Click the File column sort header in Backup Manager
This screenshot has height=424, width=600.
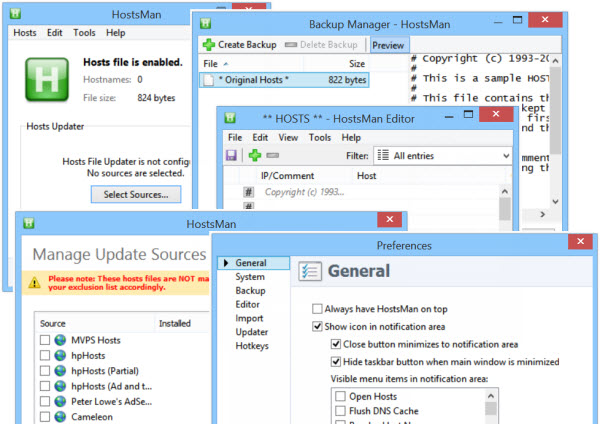(x=251, y=64)
